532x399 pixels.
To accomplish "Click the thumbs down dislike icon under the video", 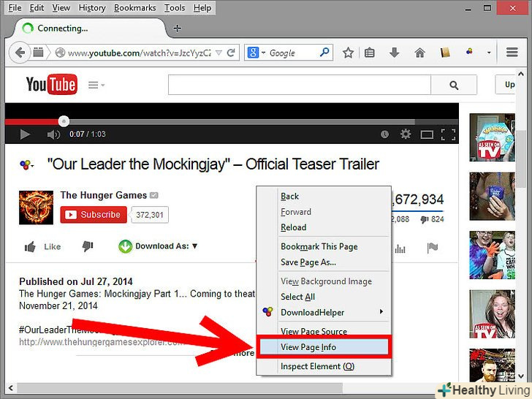I will (x=88, y=246).
